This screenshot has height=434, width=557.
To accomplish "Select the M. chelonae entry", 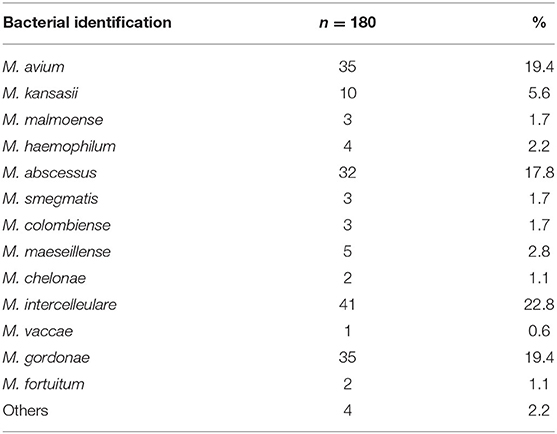I will tap(44, 278).
